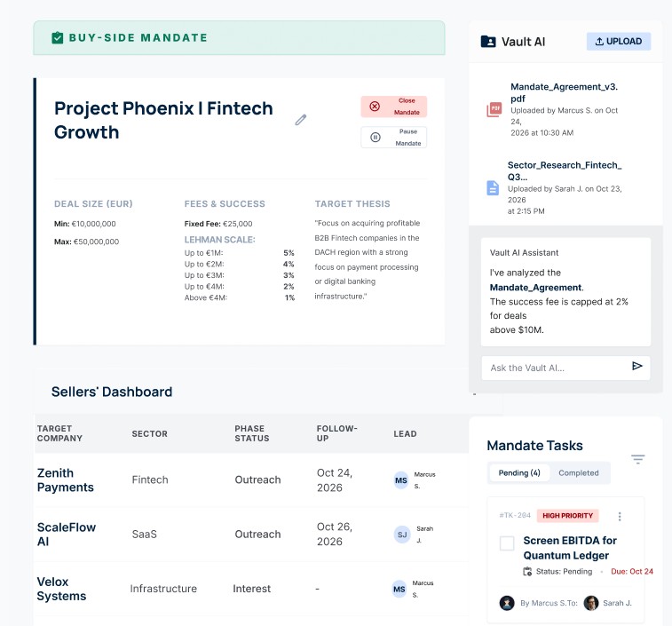Click the SJ avatar in ScaleFlow AI row
This screenshot has height=626, width=672.
click(402, 535)
